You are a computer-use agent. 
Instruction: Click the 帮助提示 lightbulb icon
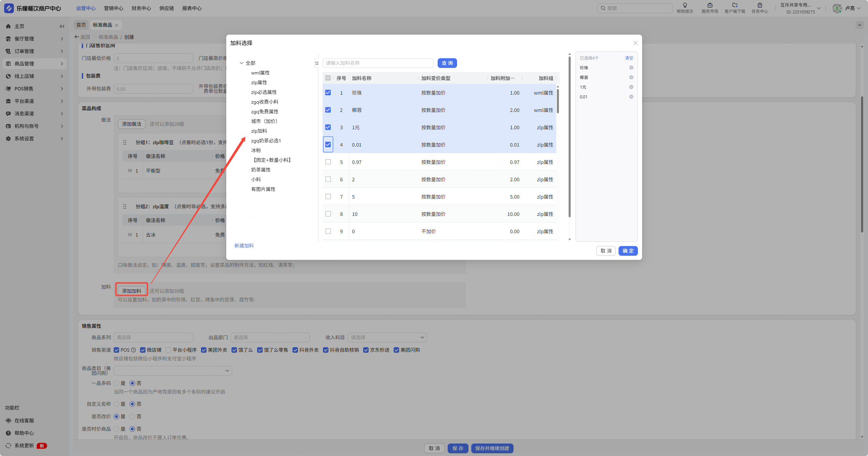tap(685, 5)
